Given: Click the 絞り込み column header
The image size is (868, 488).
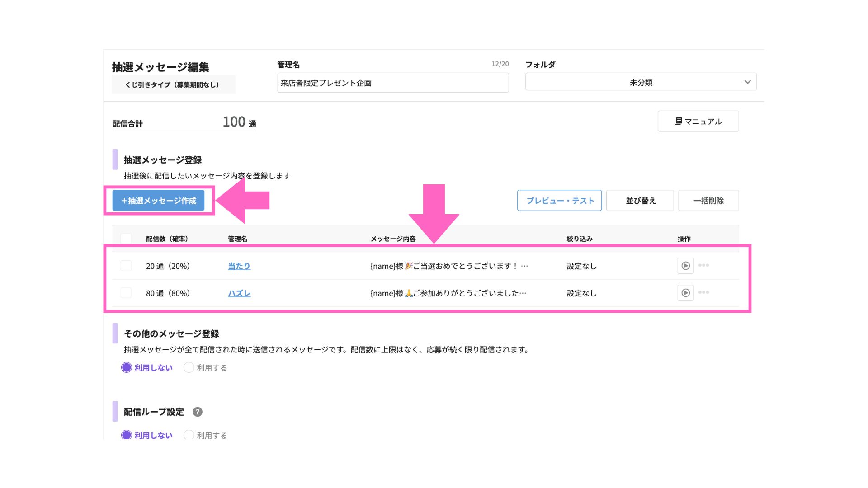Looking at the screenshot, I should point(580,239).
